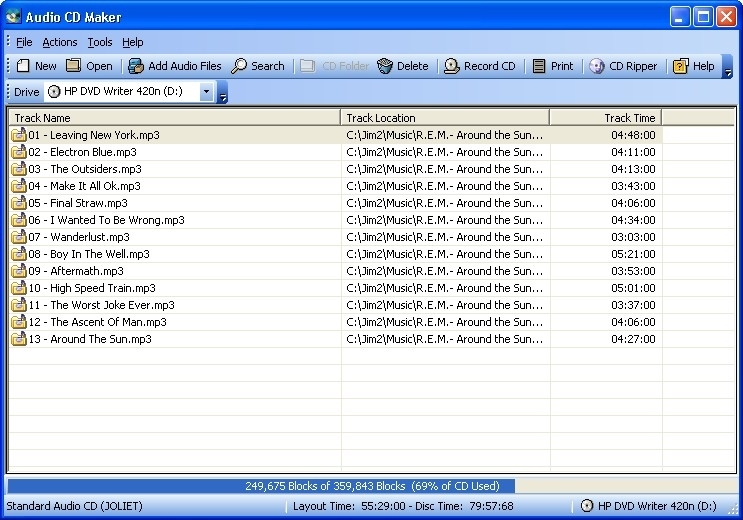This screenshot has height=520, width=743.
Task: Click the HP DVD Writer 420n status bar text
Action: point(657,506)
